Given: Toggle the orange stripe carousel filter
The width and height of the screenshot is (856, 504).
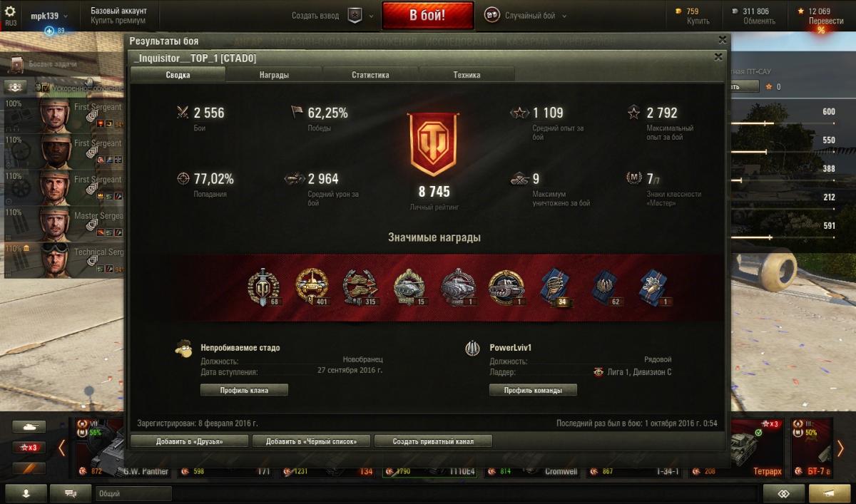Looking at the screenshot, I should point(29,468).
